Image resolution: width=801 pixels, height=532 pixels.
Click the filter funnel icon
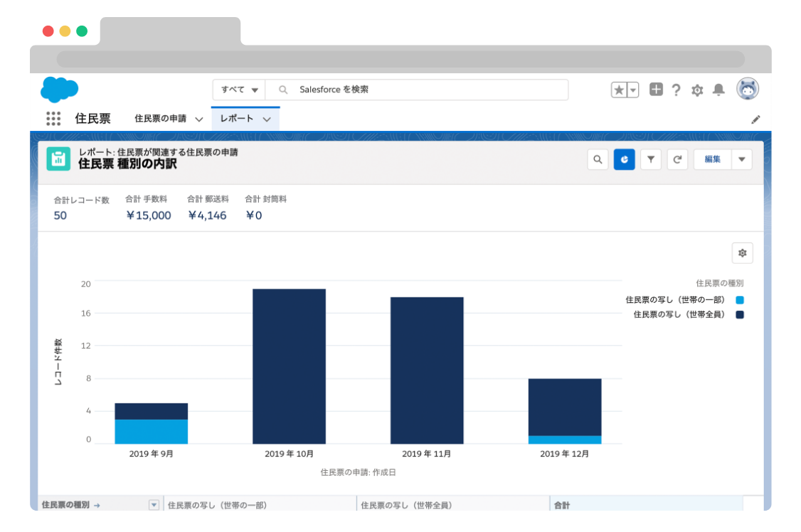pyautogui.click(x=650, y=159)
